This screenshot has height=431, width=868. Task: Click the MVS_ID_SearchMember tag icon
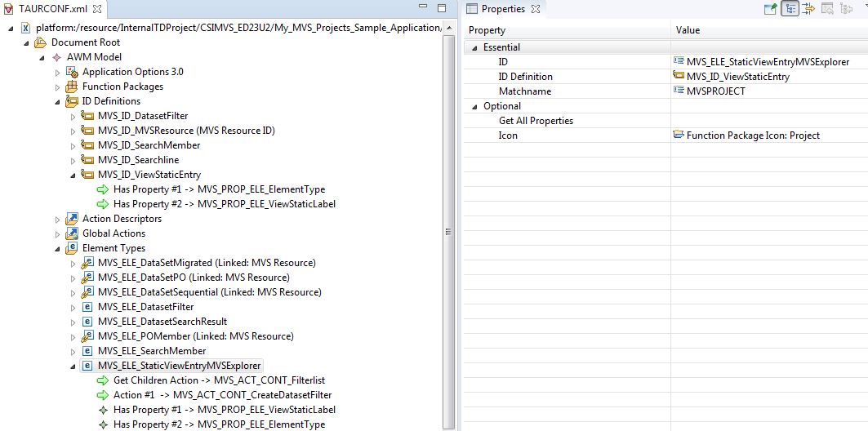(x=87, y=145)
